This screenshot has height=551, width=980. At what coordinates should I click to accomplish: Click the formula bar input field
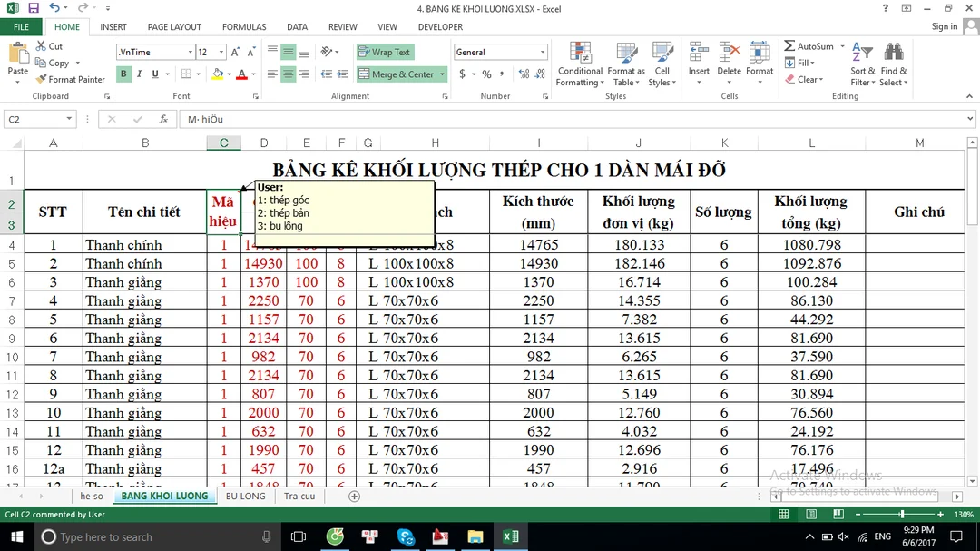[572, 119]
